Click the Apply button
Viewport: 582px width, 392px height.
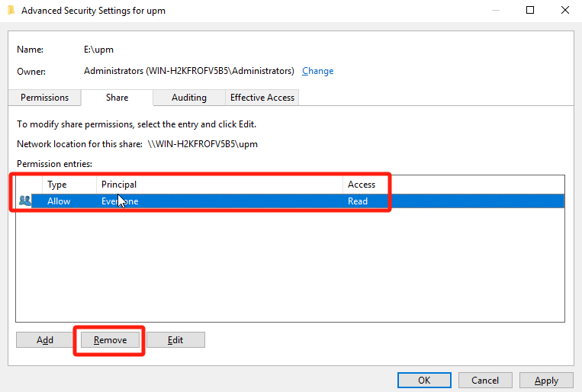click(x=546, y=381)
